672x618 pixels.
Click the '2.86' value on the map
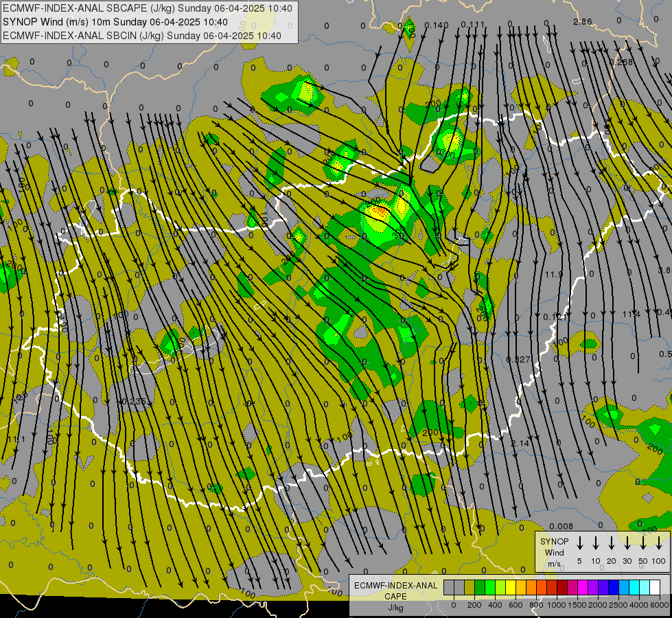(x=583, y=21)
